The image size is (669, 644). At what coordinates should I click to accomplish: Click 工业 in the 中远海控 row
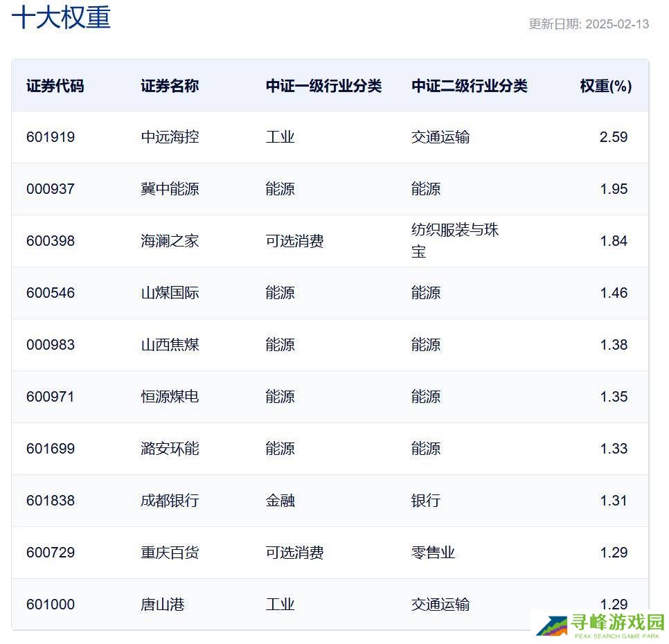(280, 137)
